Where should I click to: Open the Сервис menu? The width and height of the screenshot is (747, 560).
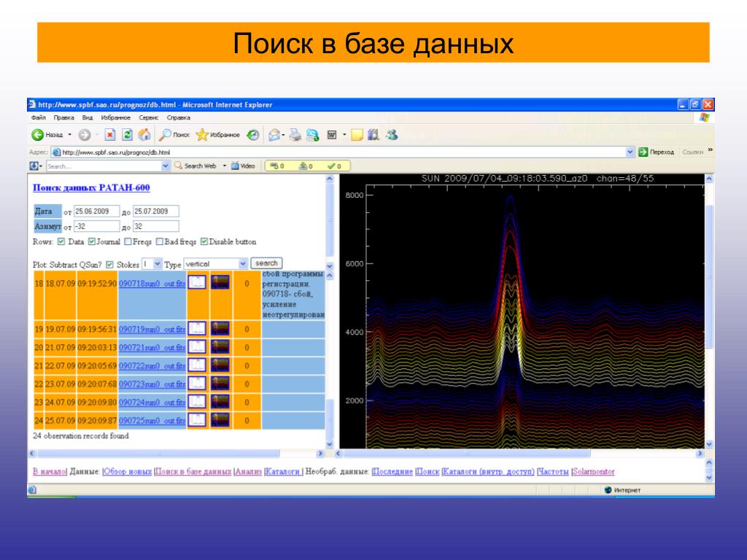[149, 117]
